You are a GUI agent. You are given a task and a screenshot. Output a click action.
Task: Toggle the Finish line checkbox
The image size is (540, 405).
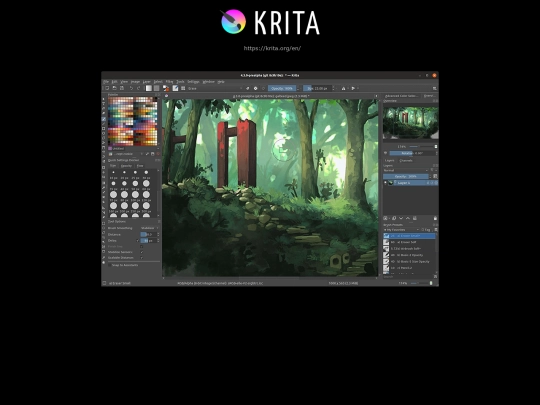142,247
